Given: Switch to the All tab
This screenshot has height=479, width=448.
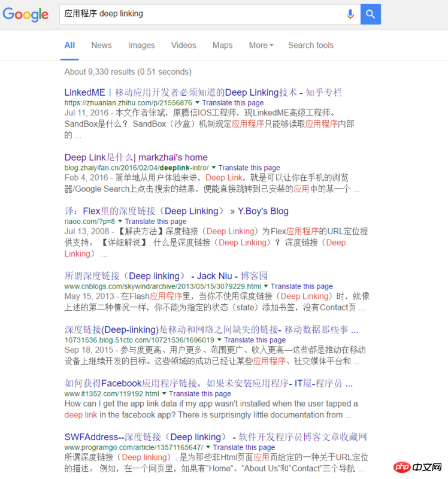Looking at the screenshot, I should pos(69,46).
